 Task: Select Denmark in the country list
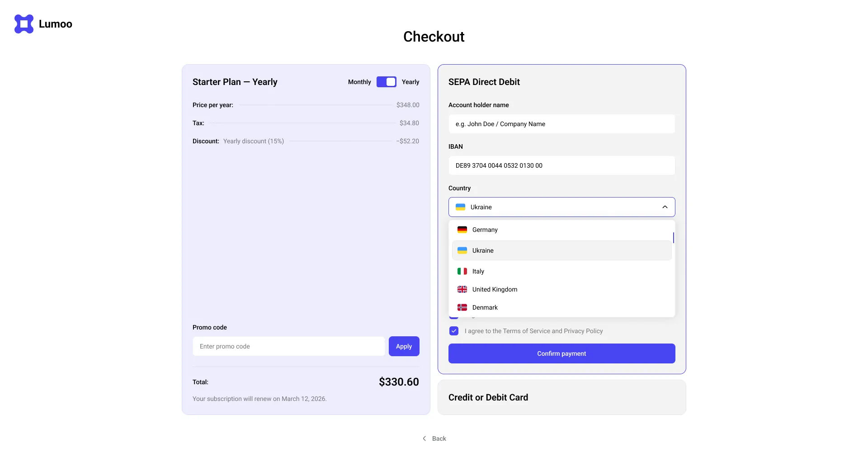561,307
